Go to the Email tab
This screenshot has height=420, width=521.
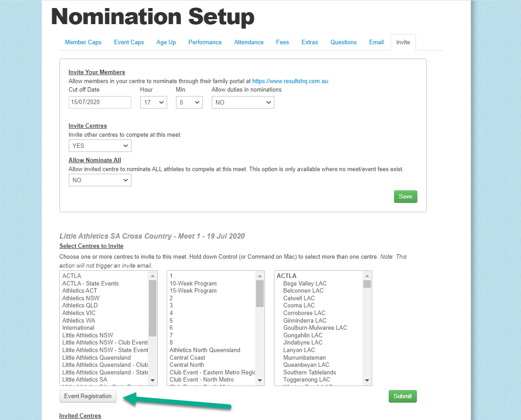tap(376, 42)
